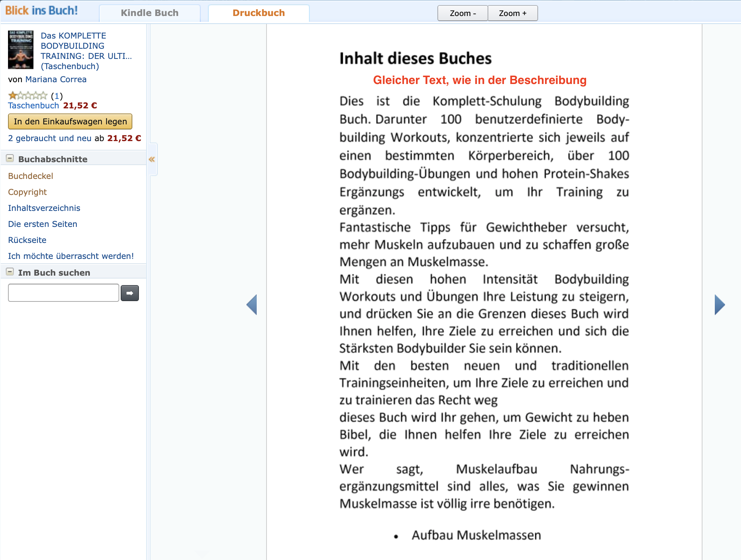Advance to the next page with the right arrow
The image size is (741, 560).
(x=720, y=305)
